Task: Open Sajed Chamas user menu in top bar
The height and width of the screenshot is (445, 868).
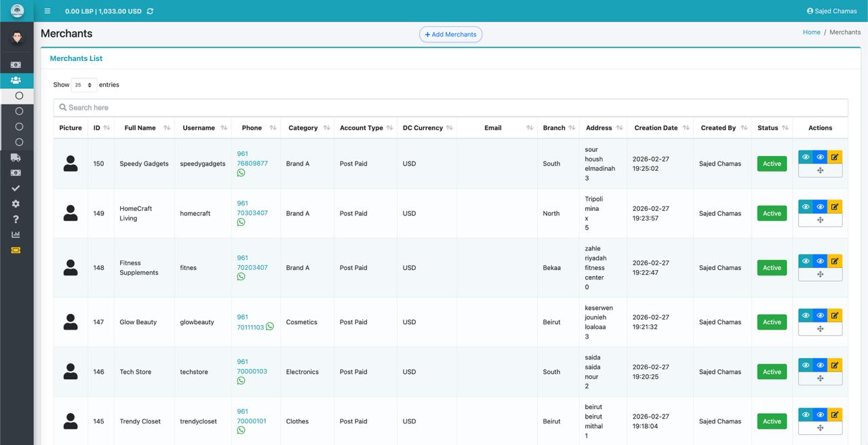Action: [x=831, y=11]
